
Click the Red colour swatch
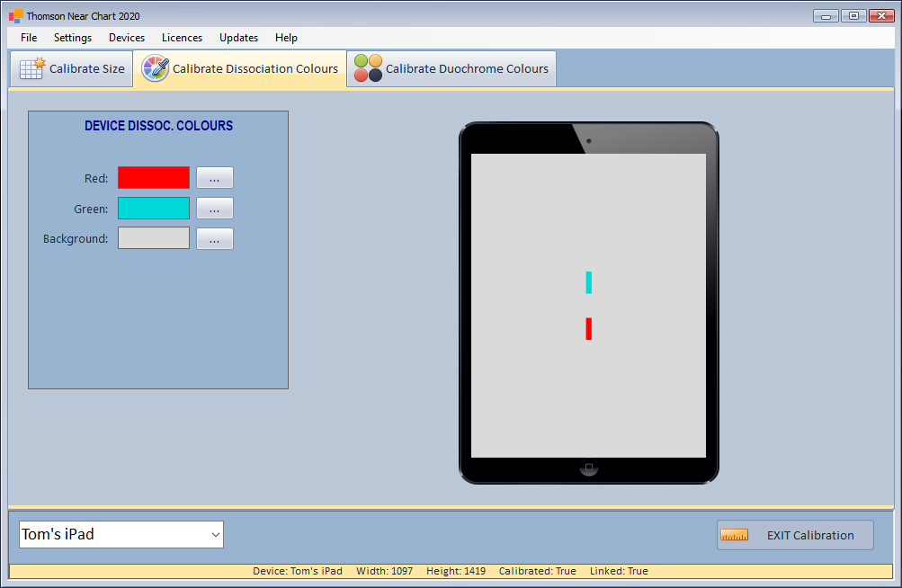click(154, 178)
